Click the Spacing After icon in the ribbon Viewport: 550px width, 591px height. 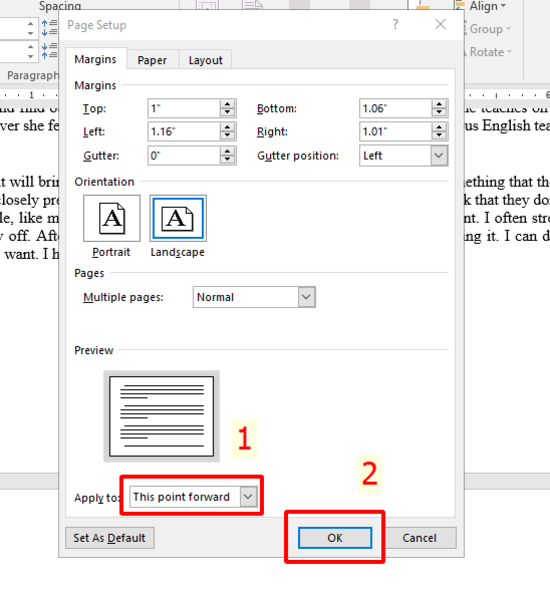tap(49, 51)
